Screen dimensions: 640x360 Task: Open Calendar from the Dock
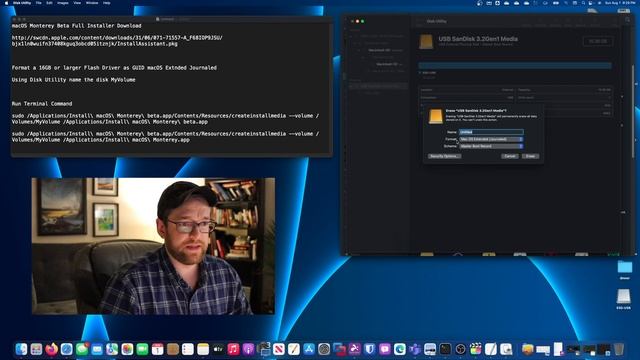pyautogui.click(x=158, y=349)
